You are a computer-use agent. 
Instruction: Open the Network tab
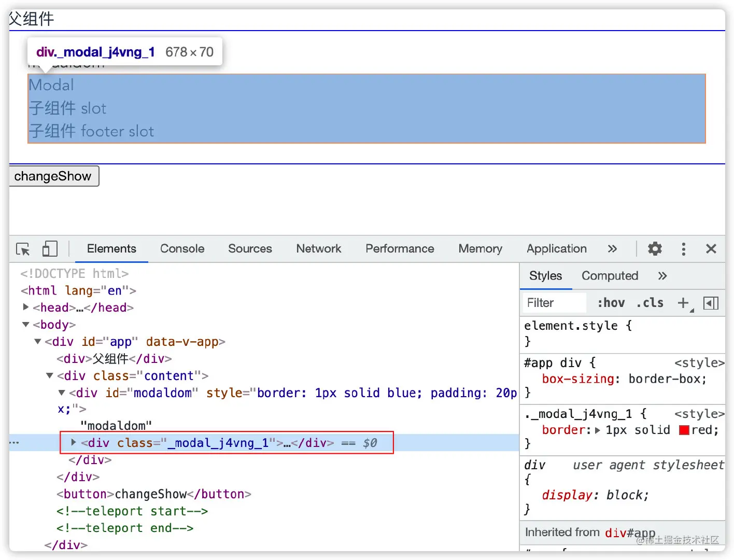coord(318,249)
